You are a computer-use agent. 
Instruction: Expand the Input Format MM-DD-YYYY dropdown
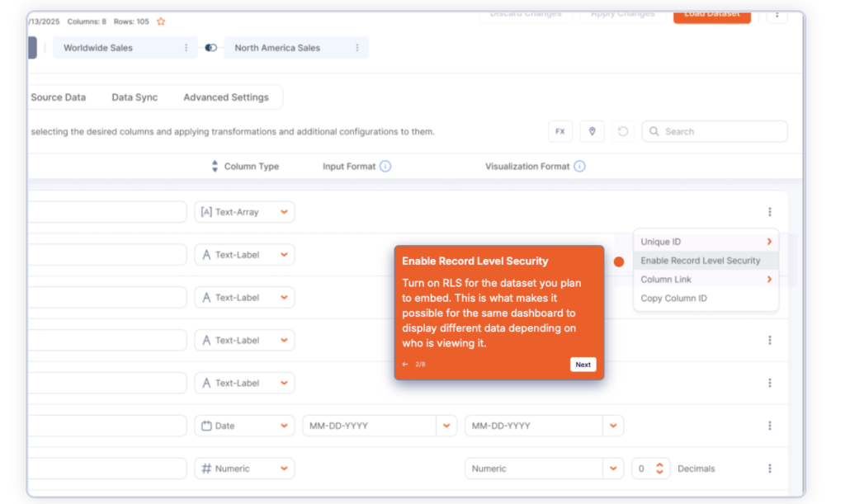point(446,426)
